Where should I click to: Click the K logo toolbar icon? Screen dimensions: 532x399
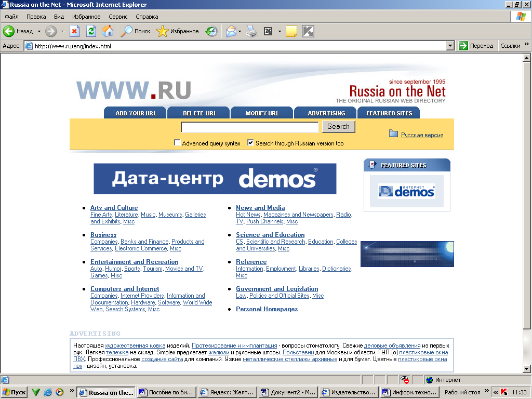(x=308, y=31)
